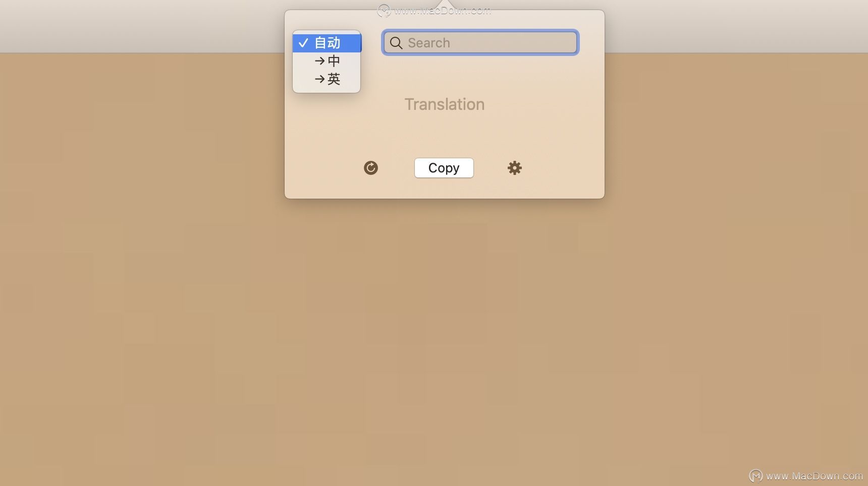Click the refresh circular arrow icon
The image size is (868, 486).
(371, 168)
